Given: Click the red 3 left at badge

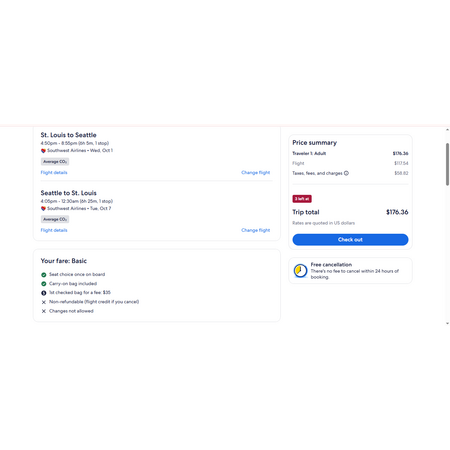Looking at the screenshot, I should [x=302, y=199].
